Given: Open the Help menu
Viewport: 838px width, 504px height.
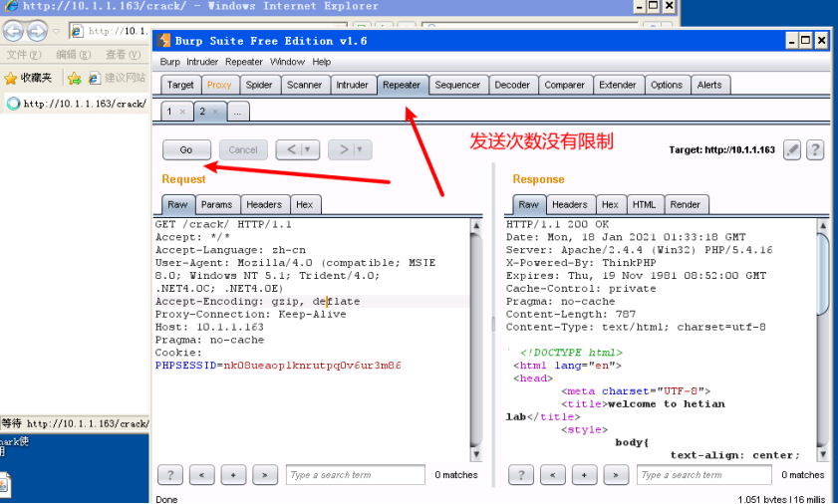Looking at the screenshot, I should (x=322, y=62).
